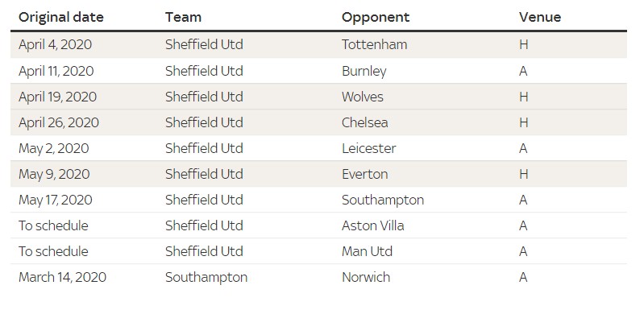Screen dimensions: 644x310
Task: Select the Man Utd opponent cell
Action: tap(367, 251)
